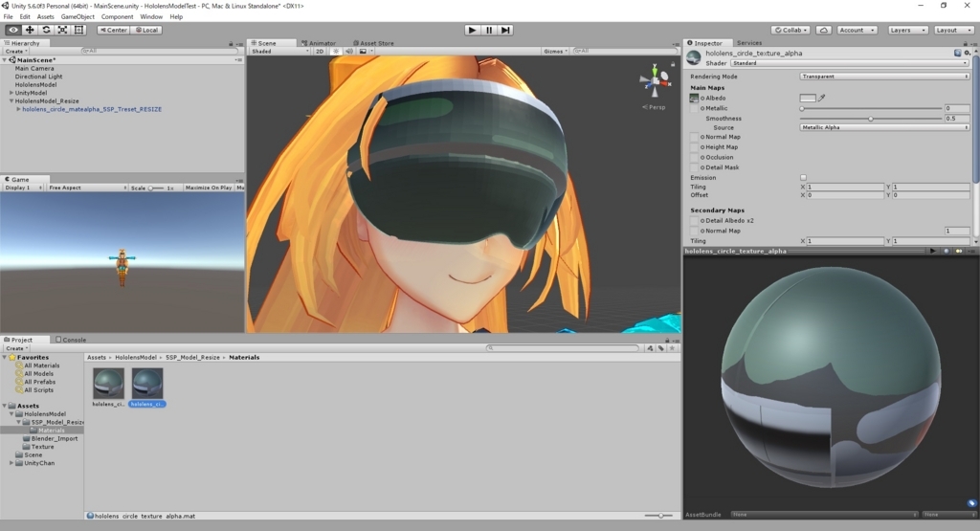Toggle the Emission checkbox
The image size is (980, 531).
click(x=803, y=177)
